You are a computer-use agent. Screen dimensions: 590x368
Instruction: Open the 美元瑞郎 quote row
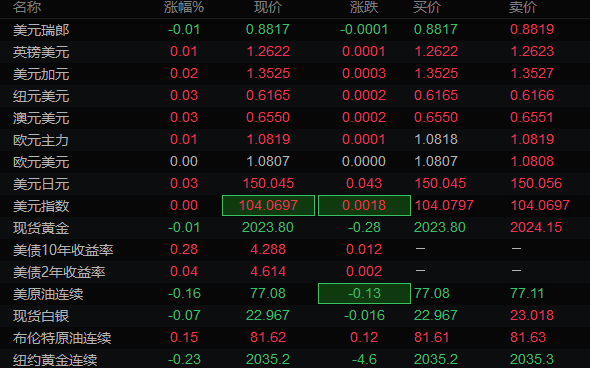(x=295, y=30)
